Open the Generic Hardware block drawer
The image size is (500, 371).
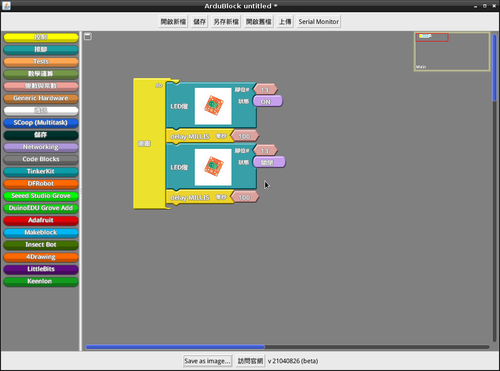coord(41,98)
